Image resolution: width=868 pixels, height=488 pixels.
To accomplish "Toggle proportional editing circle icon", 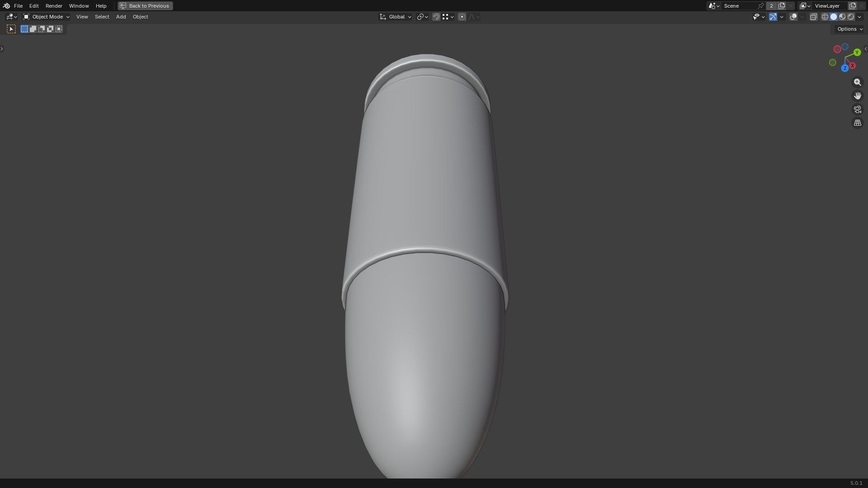I will (462, 17).
